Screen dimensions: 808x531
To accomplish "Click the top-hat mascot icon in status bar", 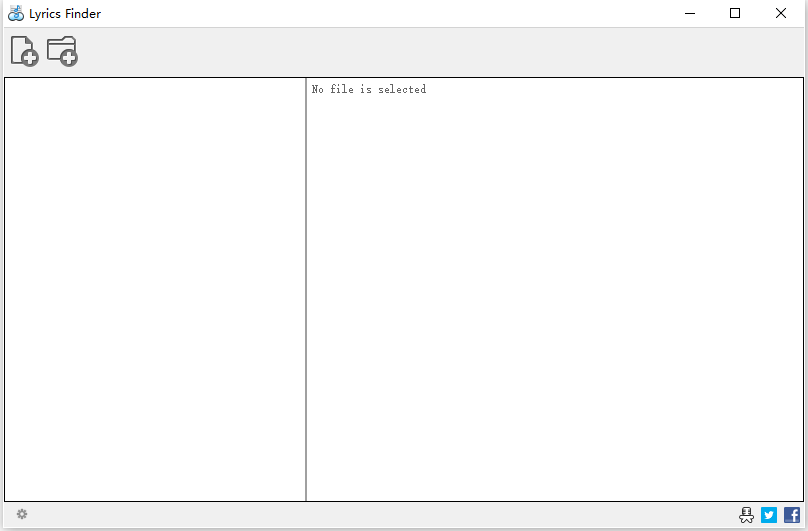I will tap(746, 515).
